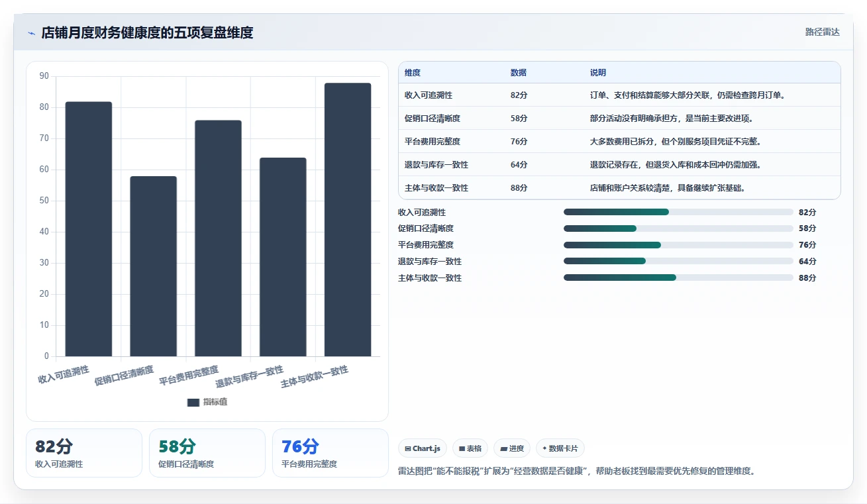Click the 指标值 legend label text
867x504 pixels.
coord(215,402)
